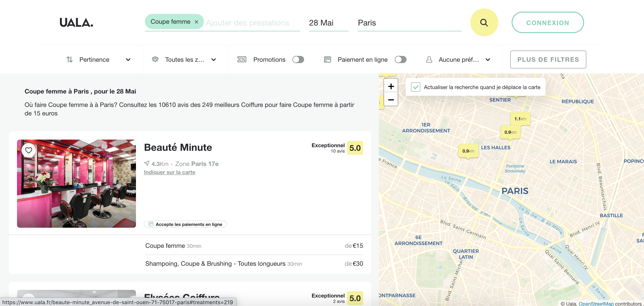Remove the Coupe femme tag
Screen dimensions: 644x306
(197, 22)
